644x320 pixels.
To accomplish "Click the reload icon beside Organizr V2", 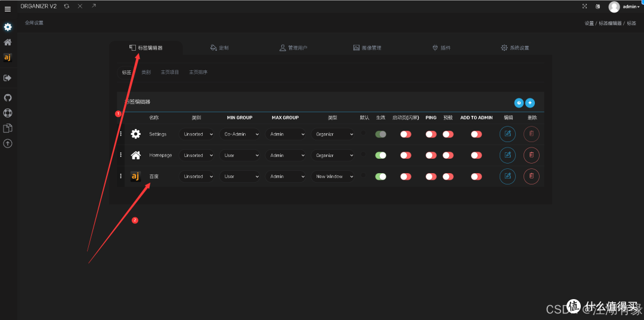I will point(67,6).
